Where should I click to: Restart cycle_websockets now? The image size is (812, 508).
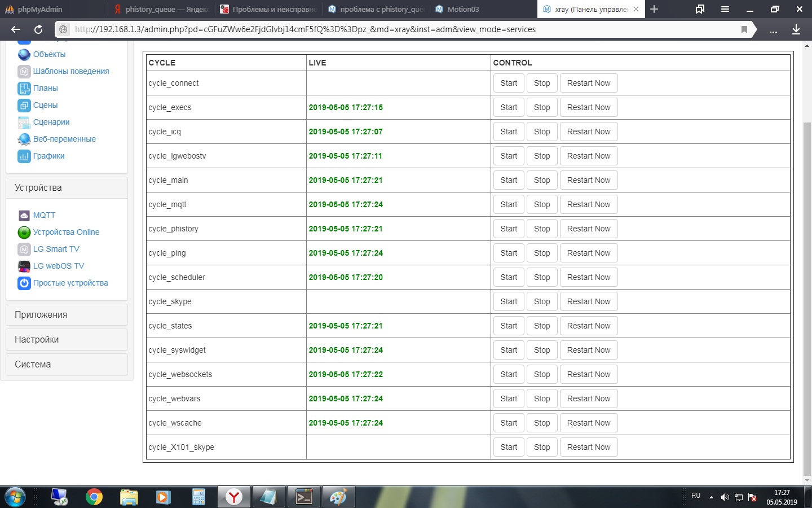(x=589, y=374)
